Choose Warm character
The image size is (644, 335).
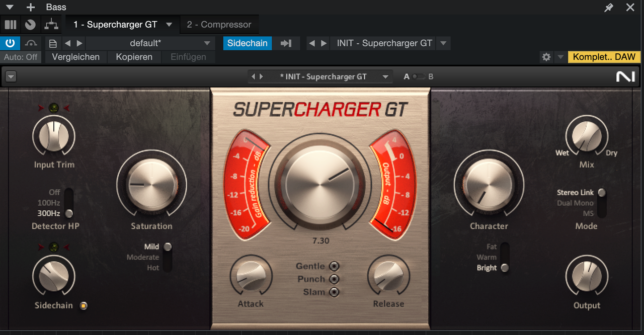coord(487,257)
